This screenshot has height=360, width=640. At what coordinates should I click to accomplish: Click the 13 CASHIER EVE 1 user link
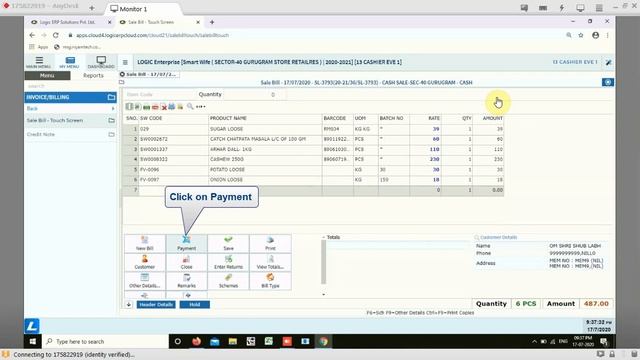tap(575, 62)
